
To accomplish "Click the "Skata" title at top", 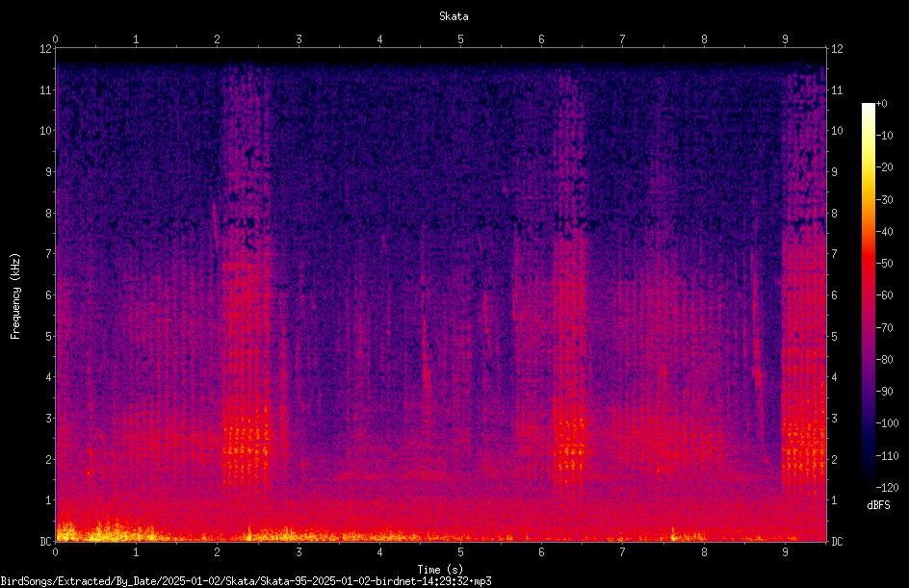I will pyautogui.click(x=454, y=16).
